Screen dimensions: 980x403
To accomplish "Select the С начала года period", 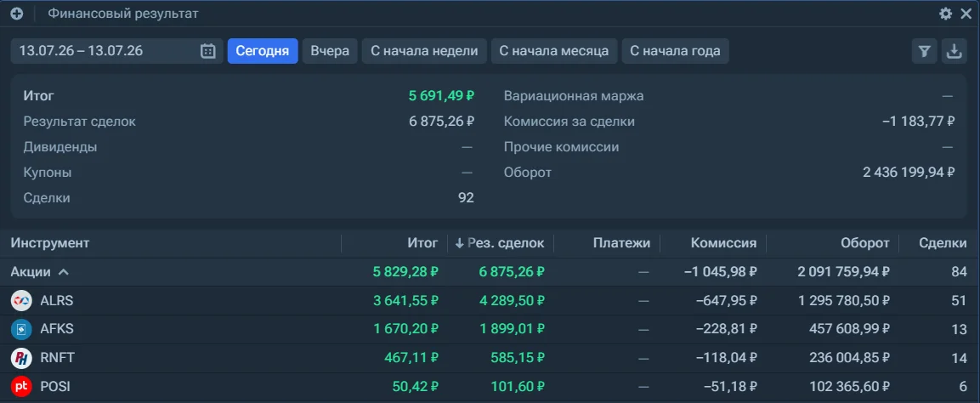I will click(675, 51).
